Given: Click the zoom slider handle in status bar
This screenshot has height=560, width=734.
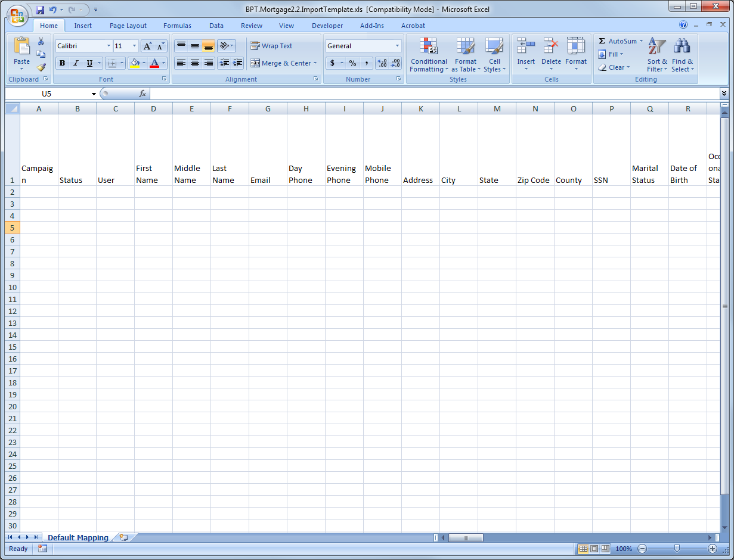Looking at the screenshot, I should (677, 549).
